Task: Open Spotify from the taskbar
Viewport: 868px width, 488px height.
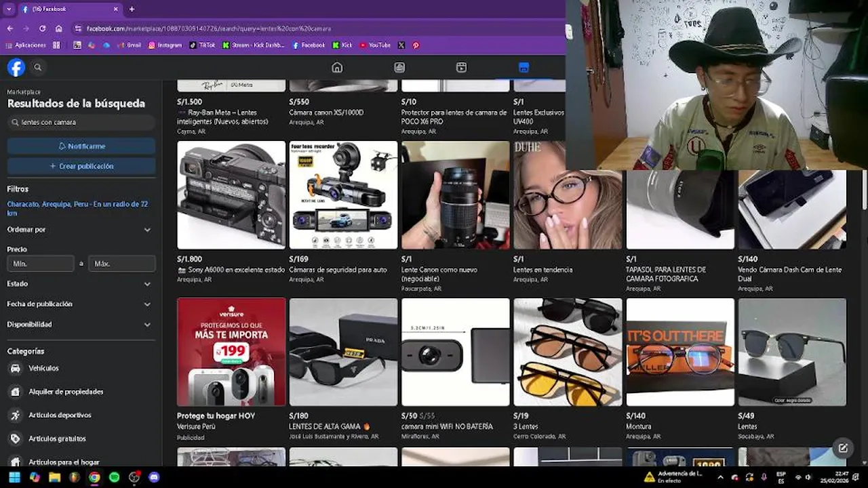Action: click(114, 477)
